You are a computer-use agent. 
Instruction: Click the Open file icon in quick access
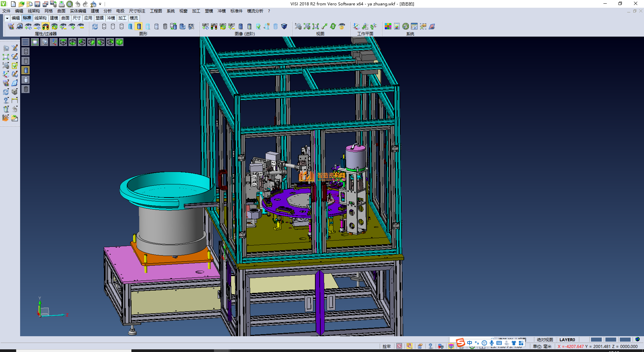(x=21, y=4)
